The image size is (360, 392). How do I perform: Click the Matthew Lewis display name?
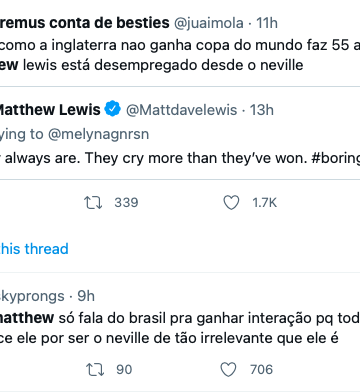pos(49,110)
